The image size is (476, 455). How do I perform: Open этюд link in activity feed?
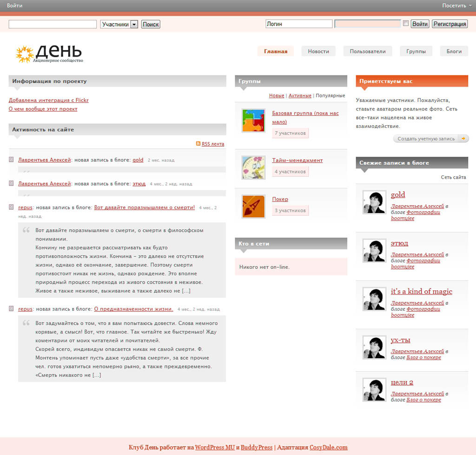139,183
